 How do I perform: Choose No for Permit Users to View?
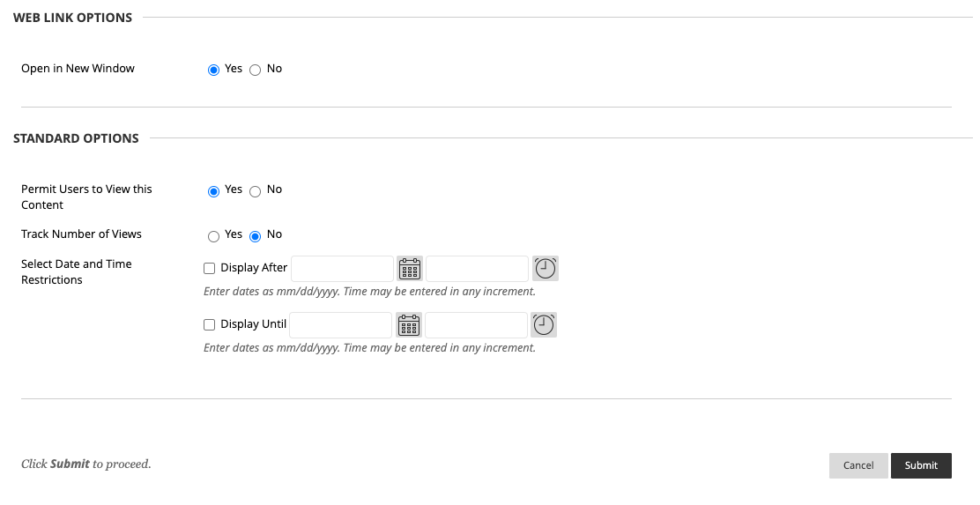[x=256, y=191]
